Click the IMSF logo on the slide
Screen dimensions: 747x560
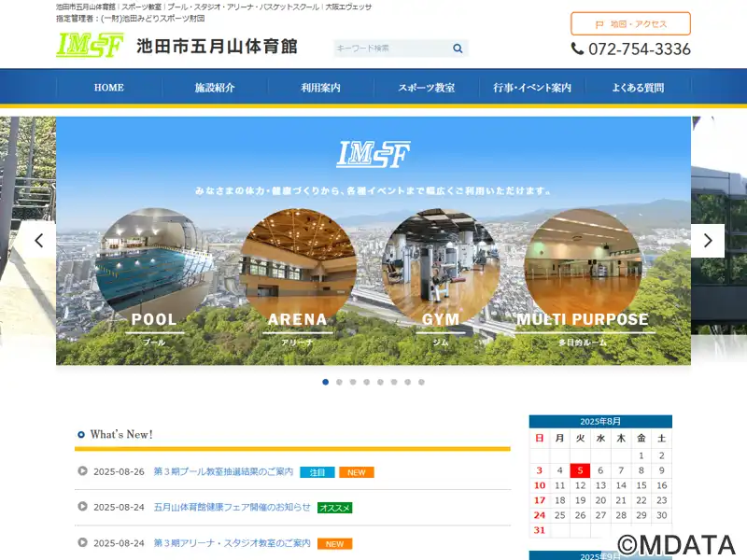coord(373,154)
